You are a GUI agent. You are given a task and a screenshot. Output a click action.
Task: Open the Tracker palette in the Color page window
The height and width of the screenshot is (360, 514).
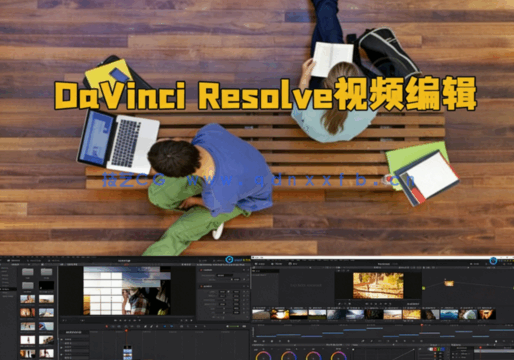click(x=388, y=341)
